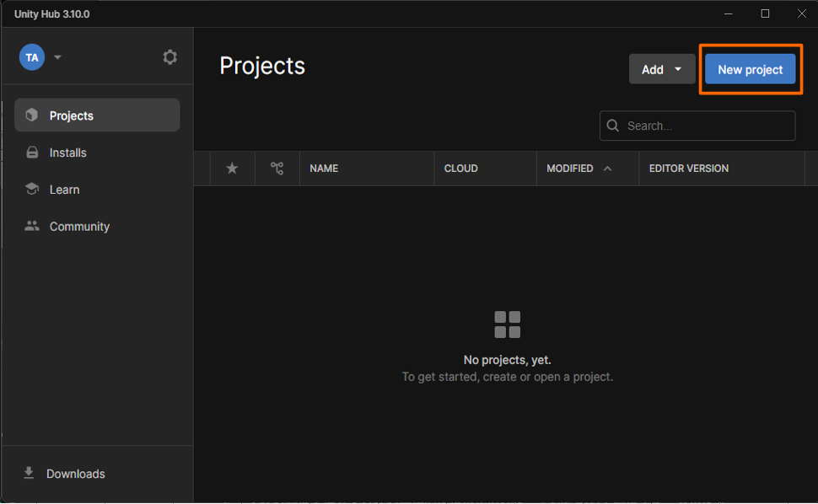
Task: Open the Add dropdown button
Action: point(662,69)
